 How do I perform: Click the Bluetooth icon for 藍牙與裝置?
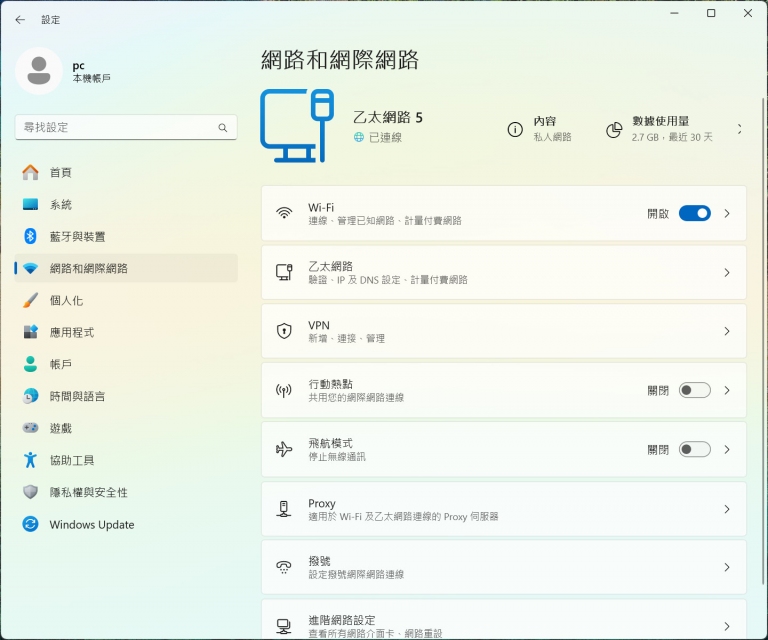(x=30, y=236)
